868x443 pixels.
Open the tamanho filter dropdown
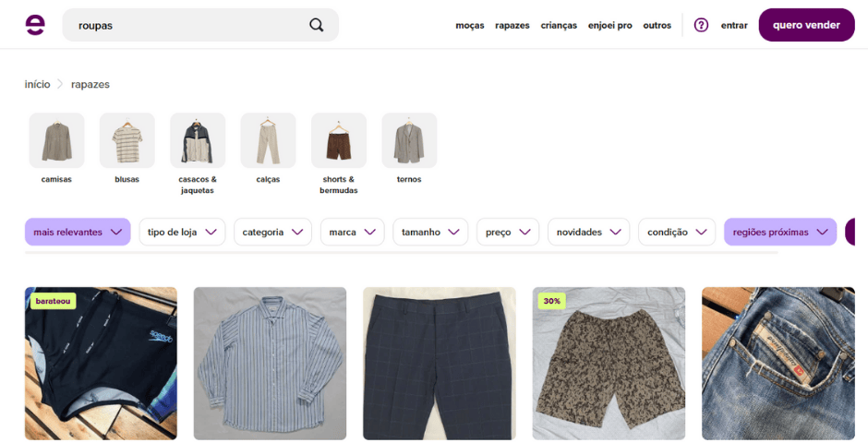click(x=430, y=232)
